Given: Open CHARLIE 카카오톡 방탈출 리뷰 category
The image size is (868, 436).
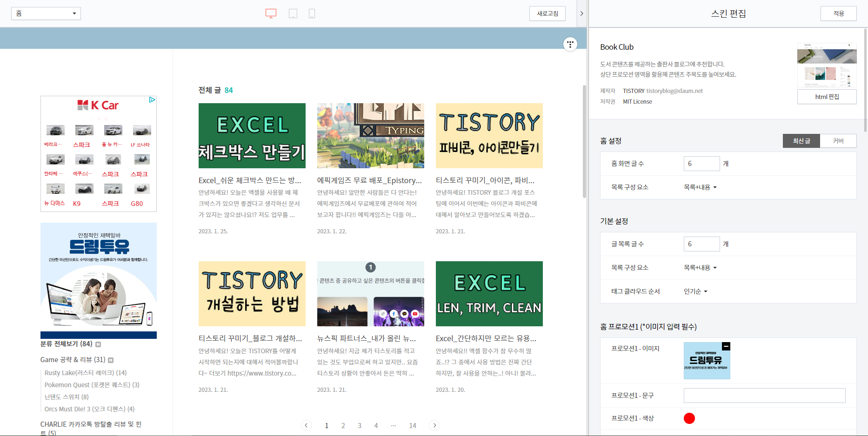Looking at the screenshot, I should 91,428.
